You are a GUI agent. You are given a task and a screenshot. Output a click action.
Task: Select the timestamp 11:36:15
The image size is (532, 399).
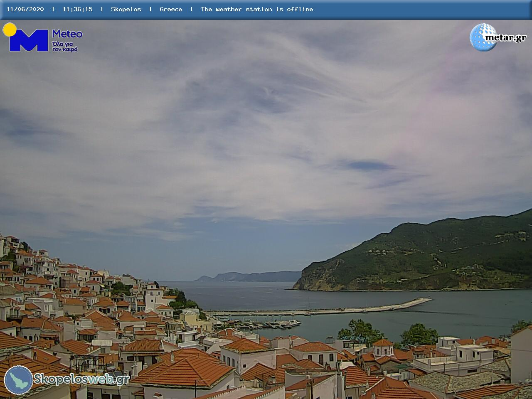point(77,9)
